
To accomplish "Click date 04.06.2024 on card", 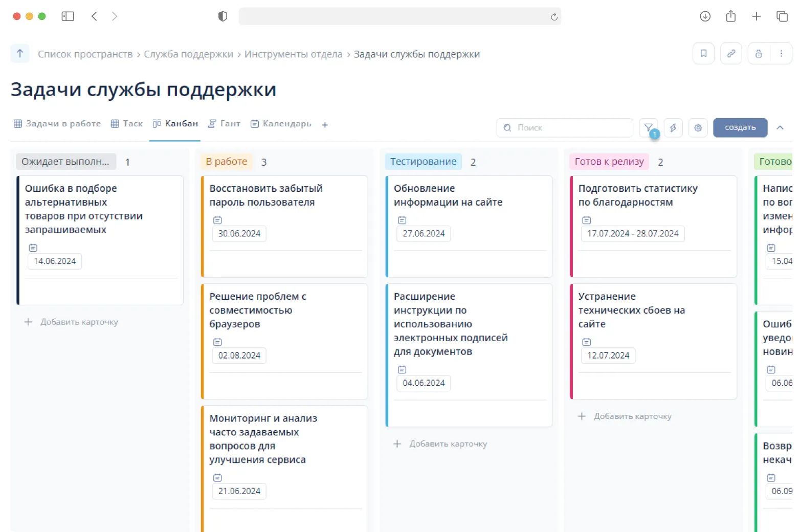I will pyautogui.click(x=424, y=383).
